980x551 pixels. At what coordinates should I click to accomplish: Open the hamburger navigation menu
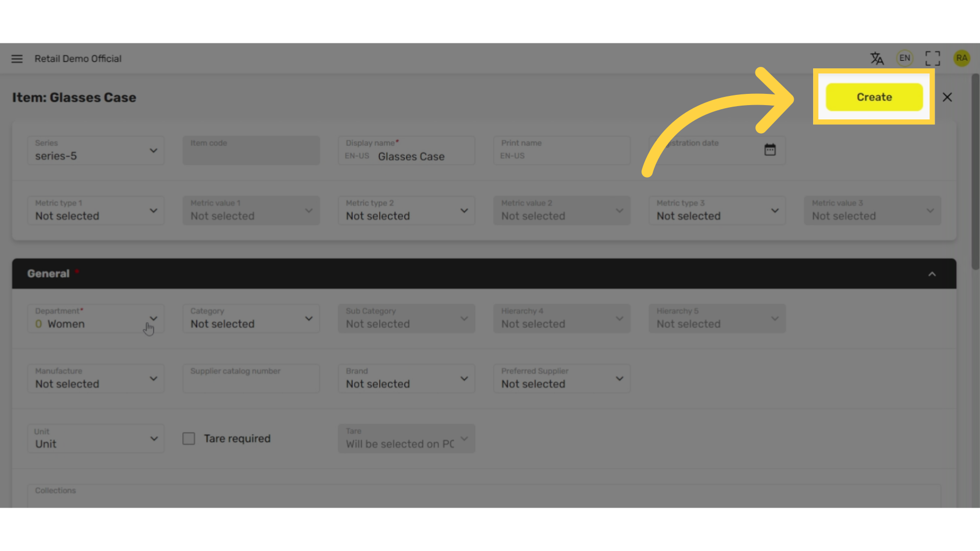pos(17,59)
